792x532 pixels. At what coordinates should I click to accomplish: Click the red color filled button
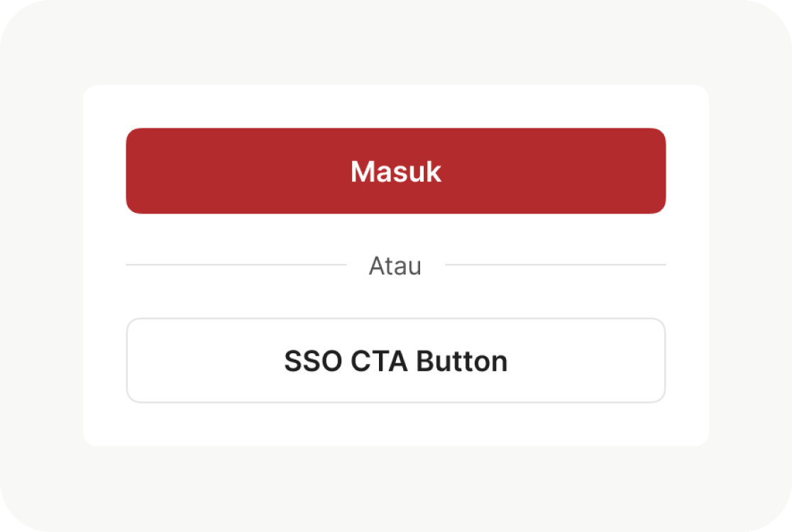coord(395,171)
